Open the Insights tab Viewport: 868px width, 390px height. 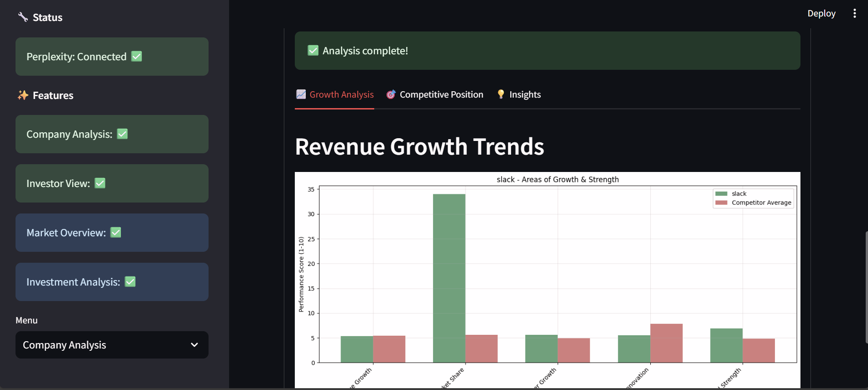click(x=519, y=94)
